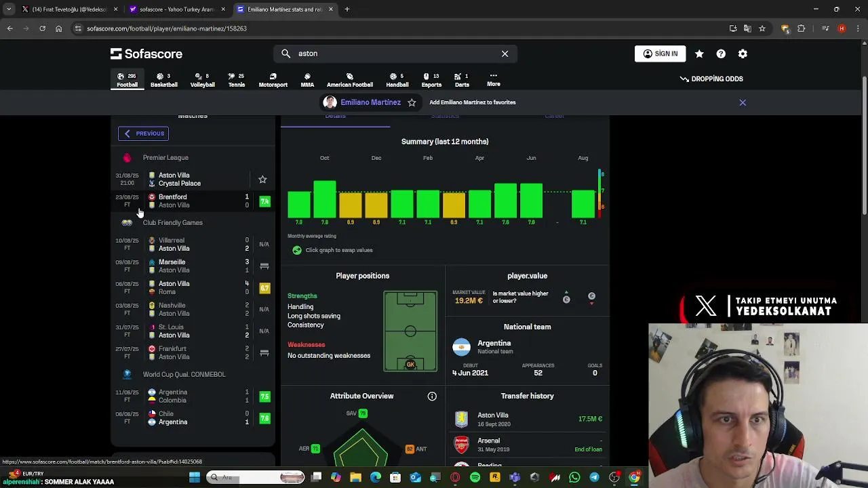Click the 7.4 rating badge for Brentford match
Screen dimensions: 868x488
(x=264, y=201)
